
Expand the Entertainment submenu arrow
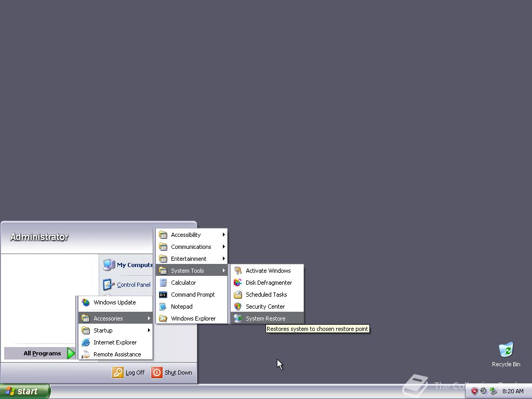click(223, 259)
